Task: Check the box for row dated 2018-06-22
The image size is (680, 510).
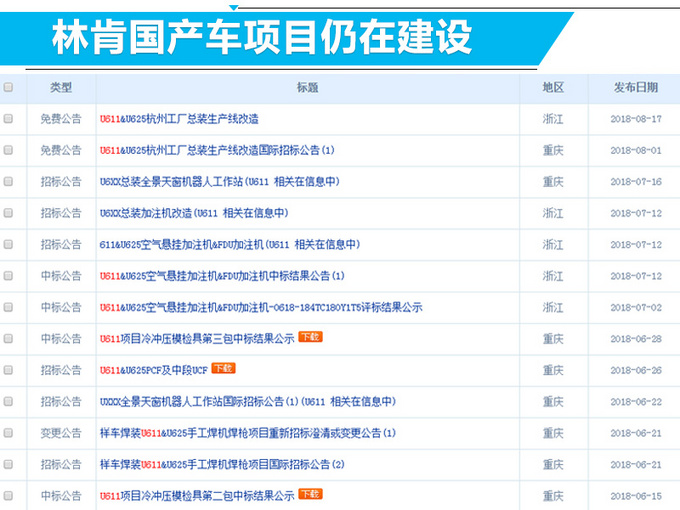Action: coord(8,402)
